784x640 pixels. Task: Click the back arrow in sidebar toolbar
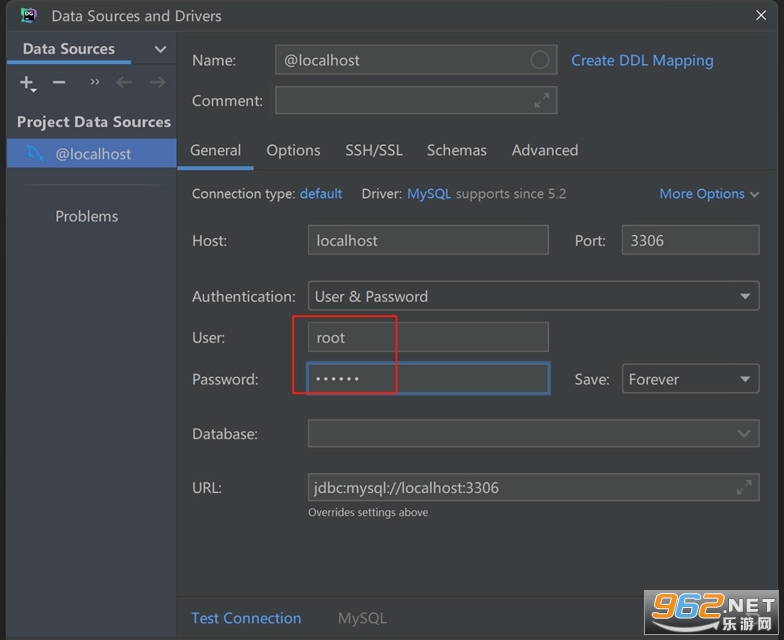tap(124, 82)
